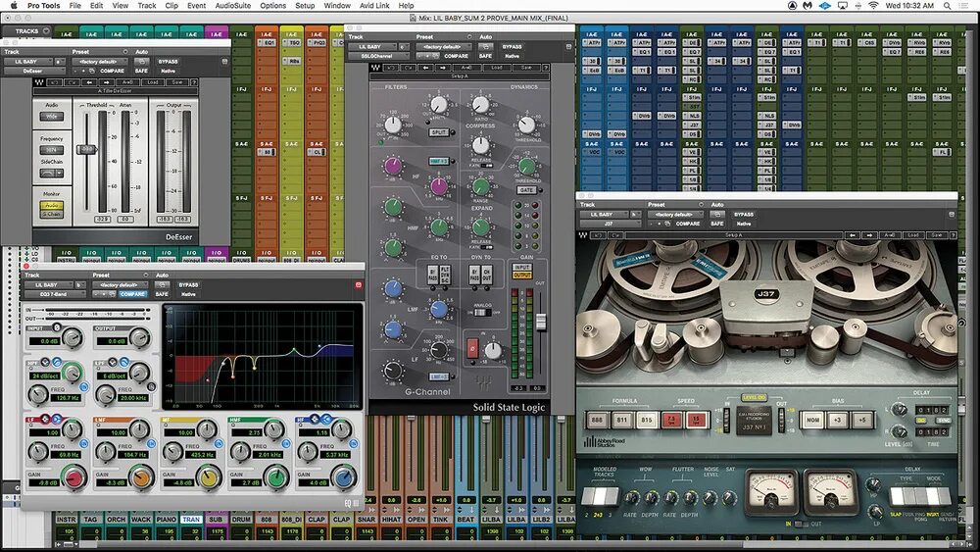980x552 pixels.
Task: Open the DeEsser plug-in selector dropdown
Action: (34, 72)
